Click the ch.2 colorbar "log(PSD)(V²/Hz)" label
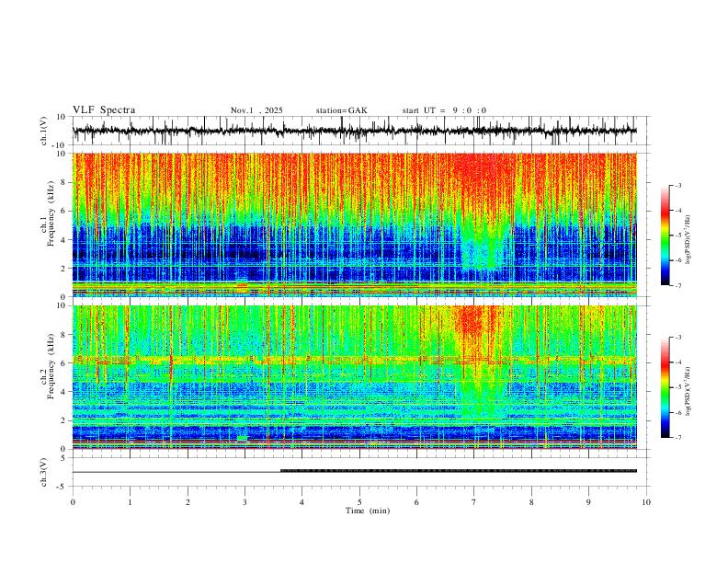The height and width of the screenshot is (563, 728). (x=688, y=391)
